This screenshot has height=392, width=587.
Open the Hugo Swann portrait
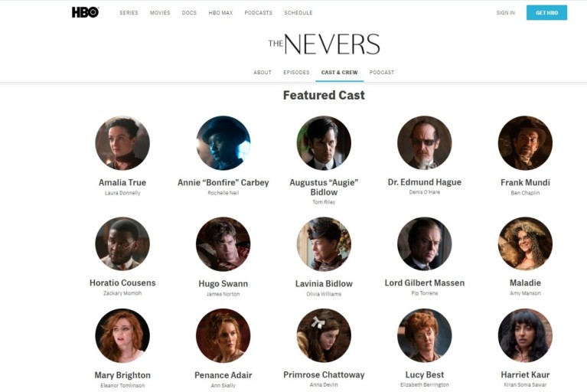[x=223, y=243]
